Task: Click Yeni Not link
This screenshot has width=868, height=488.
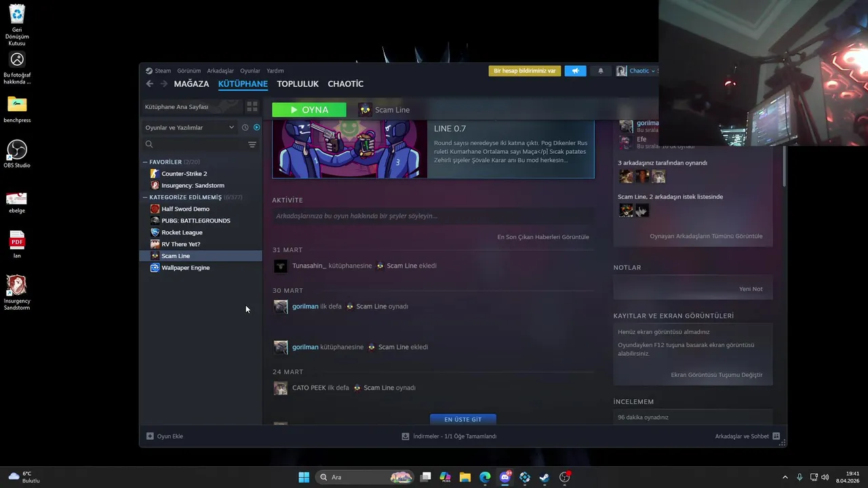Action: click(x=751, y=289)
